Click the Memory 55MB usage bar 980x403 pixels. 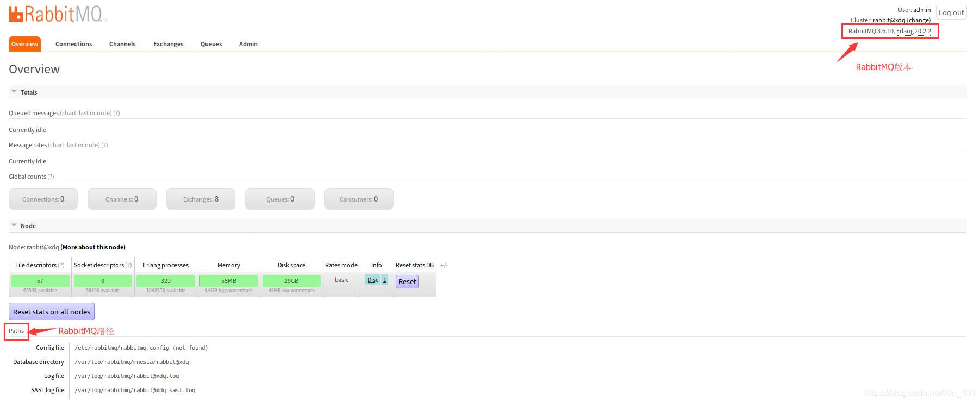click(229, 281)
